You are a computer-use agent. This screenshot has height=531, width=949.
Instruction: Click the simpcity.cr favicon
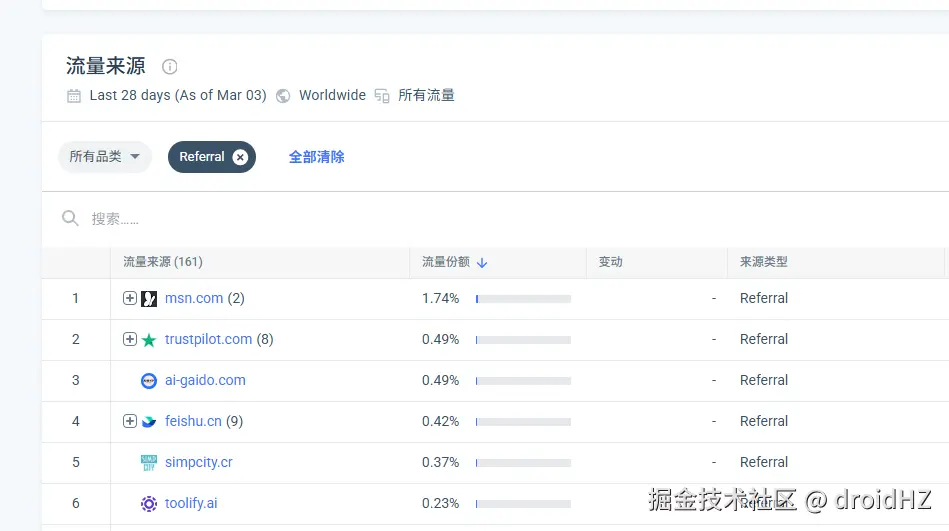(x=149, y=463)
